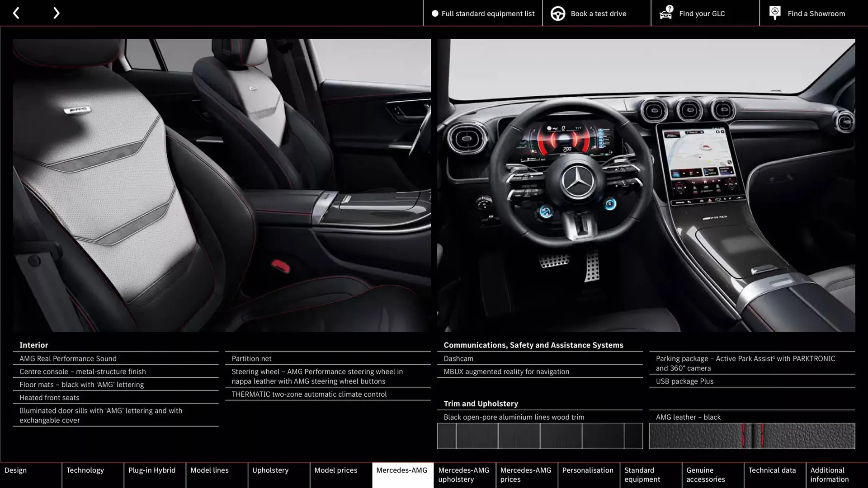
Task: Click the 'Interior' heading
Action: (x=34, y=345)
